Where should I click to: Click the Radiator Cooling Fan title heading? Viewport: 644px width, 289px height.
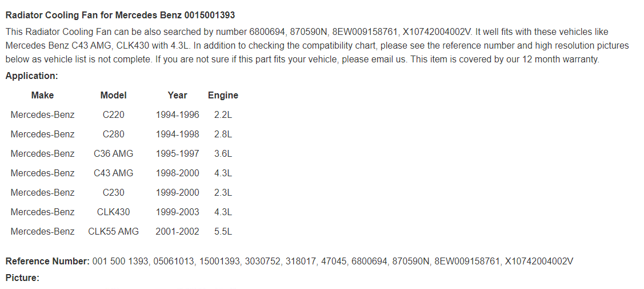pyautogui.click(x=120, y=15)
